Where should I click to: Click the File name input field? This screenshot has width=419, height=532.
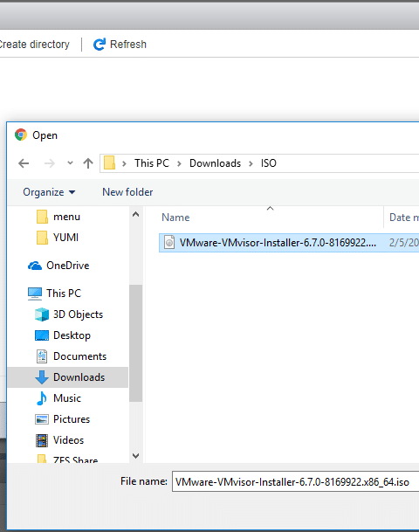[x=295, y=482]
